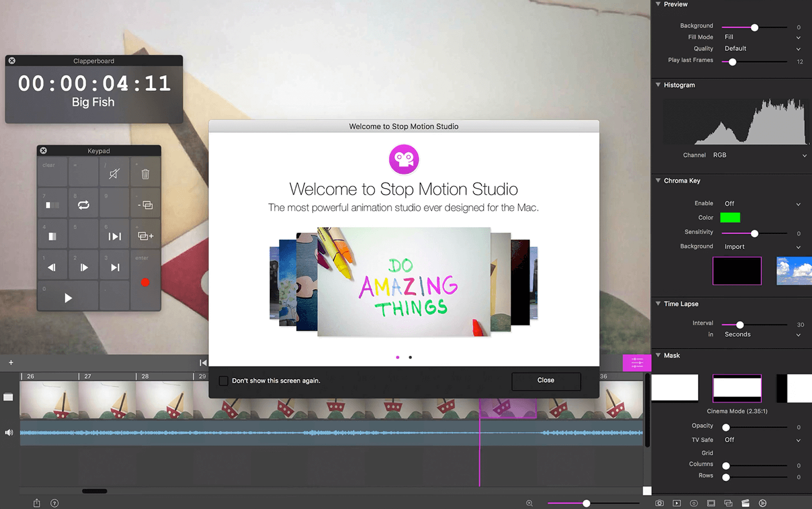
Task: Click the play-preview icon in the bottom toolbar
Action: 676,503
